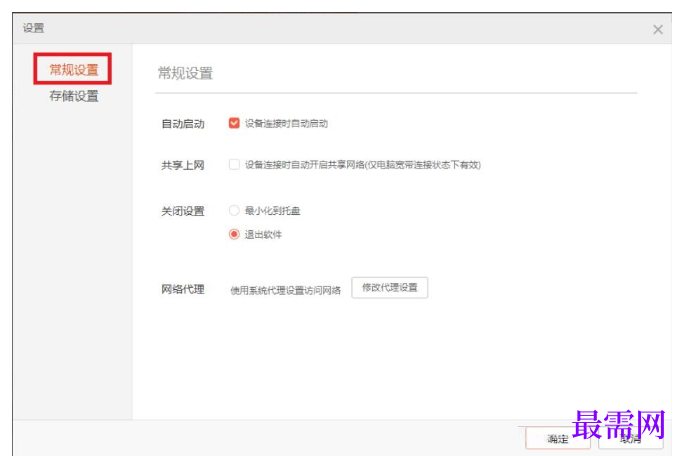Confirm settings with 确定 button
The width and height of the screenshot is (684, 456).
pos(558,438)
